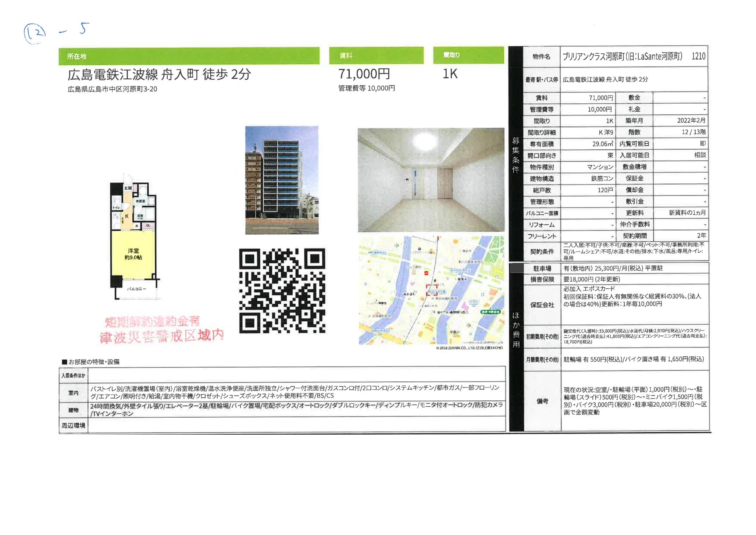Select the 71,000円 rent headline
This screenshot has height=535, width=756.
coord(364,74)
